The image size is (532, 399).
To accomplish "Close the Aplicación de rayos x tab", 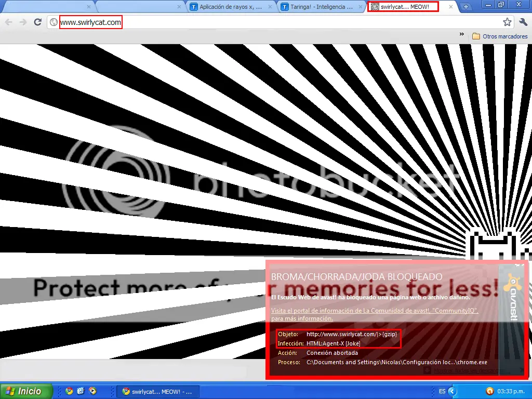I will [270, 7].
